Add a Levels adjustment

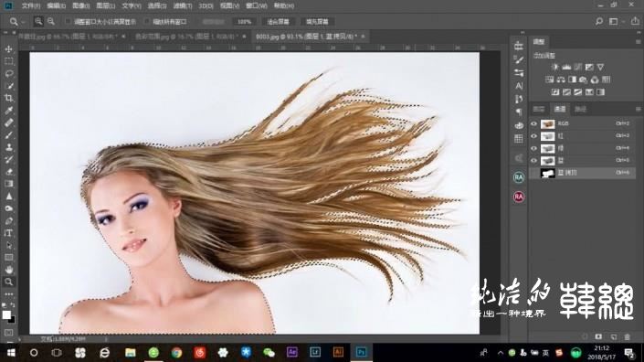(566, 67)
